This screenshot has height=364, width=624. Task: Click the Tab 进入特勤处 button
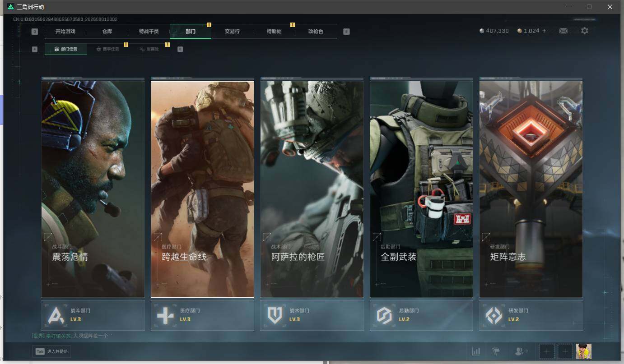click(x=51, y=351)
